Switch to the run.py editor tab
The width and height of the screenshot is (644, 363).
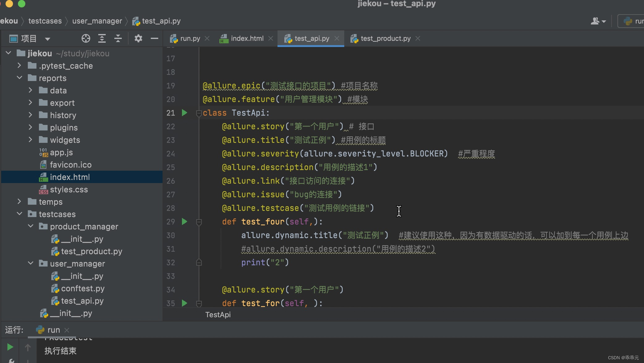point(189,39)
